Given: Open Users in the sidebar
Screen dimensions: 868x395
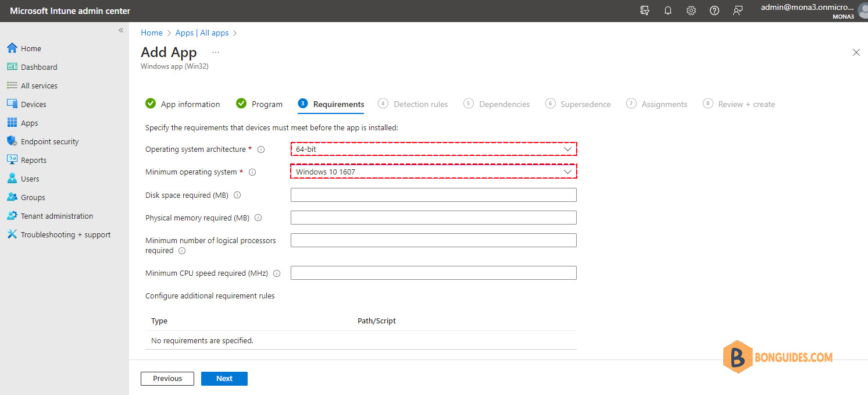Looking at the screenshot, I should (30, 179).
